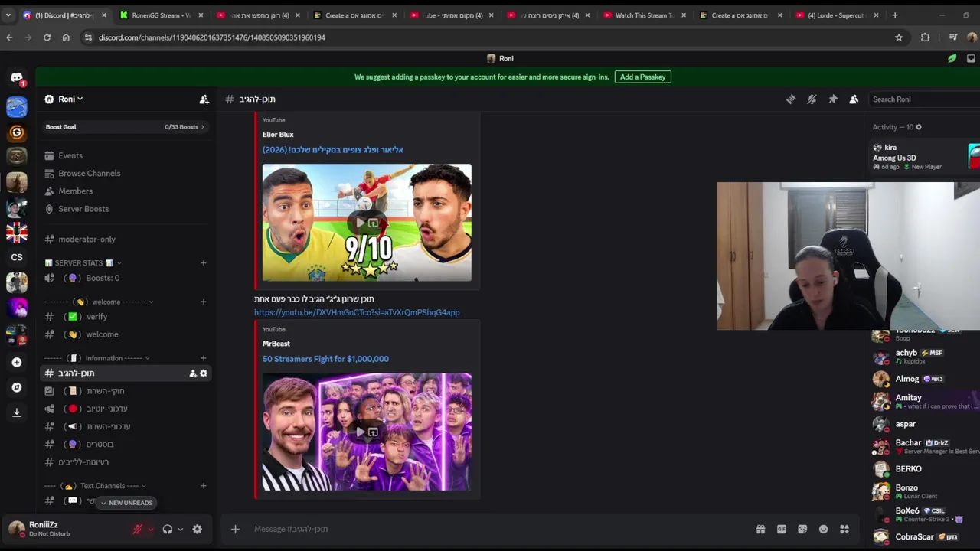The width and height of the screenshot is (980, 551).
Task: Switch to RonenGG Stream browser tab
Action: click(161, 15)
